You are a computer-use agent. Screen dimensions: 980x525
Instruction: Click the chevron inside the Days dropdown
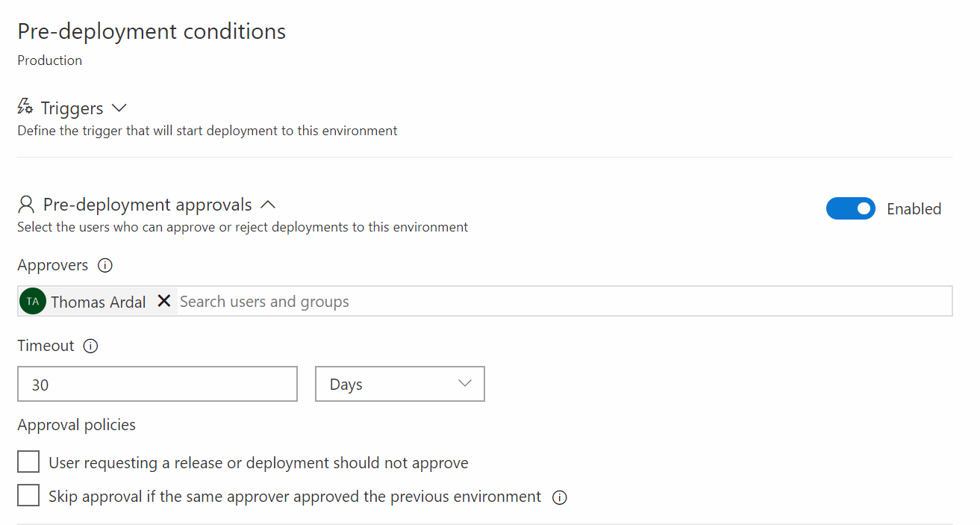tap(465, 384)
